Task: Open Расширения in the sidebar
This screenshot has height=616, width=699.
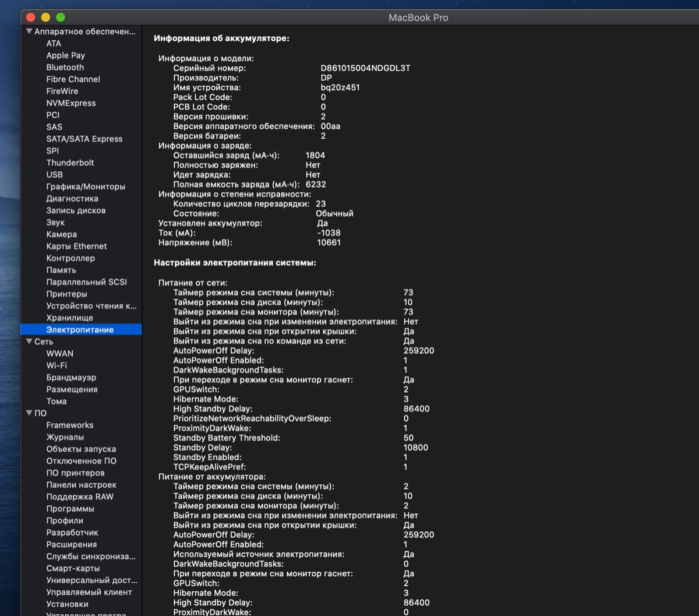Action: coord(72,544)
